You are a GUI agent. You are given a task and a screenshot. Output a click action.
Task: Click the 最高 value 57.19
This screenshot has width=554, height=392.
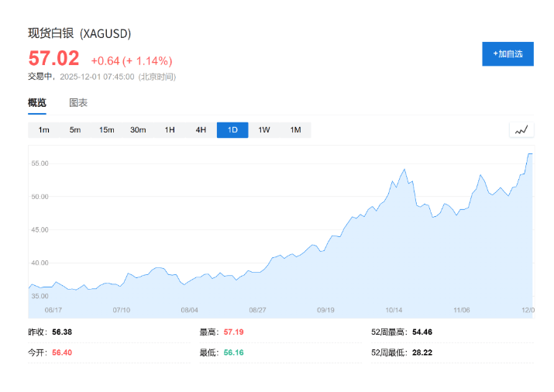pos(233,332)
